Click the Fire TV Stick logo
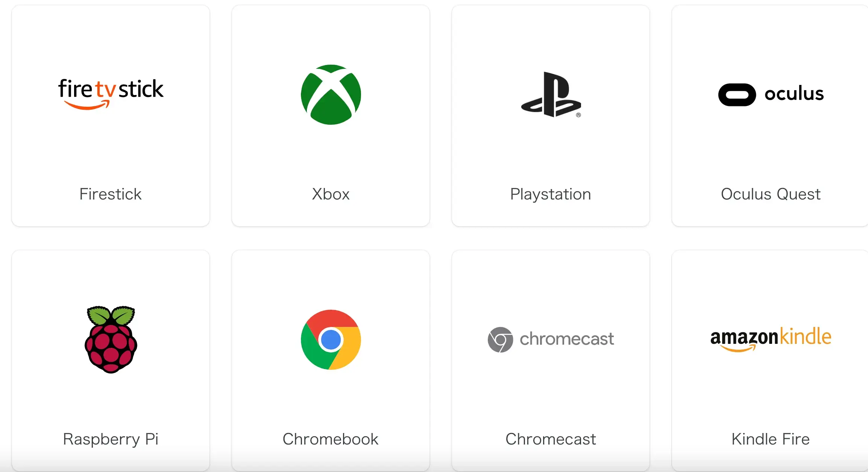This screenshot has width=868, height=472. (x=111, y=94)
